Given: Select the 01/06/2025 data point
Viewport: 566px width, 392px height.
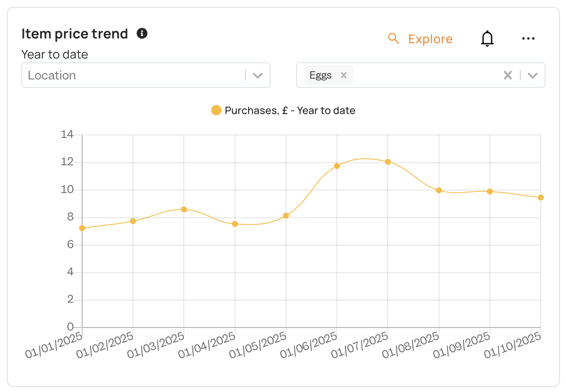Looking at the screenshot, I should [337, 166].
